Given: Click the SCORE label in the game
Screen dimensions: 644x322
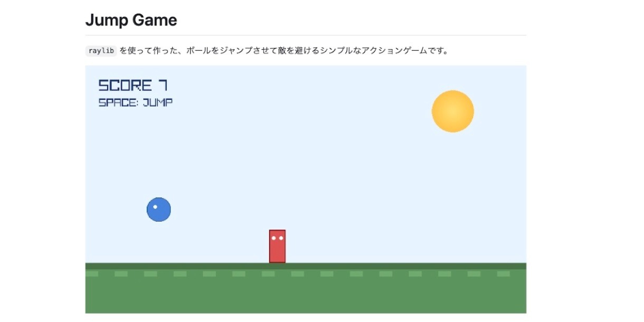Looking at the screenshot, I should click(125, 86).
